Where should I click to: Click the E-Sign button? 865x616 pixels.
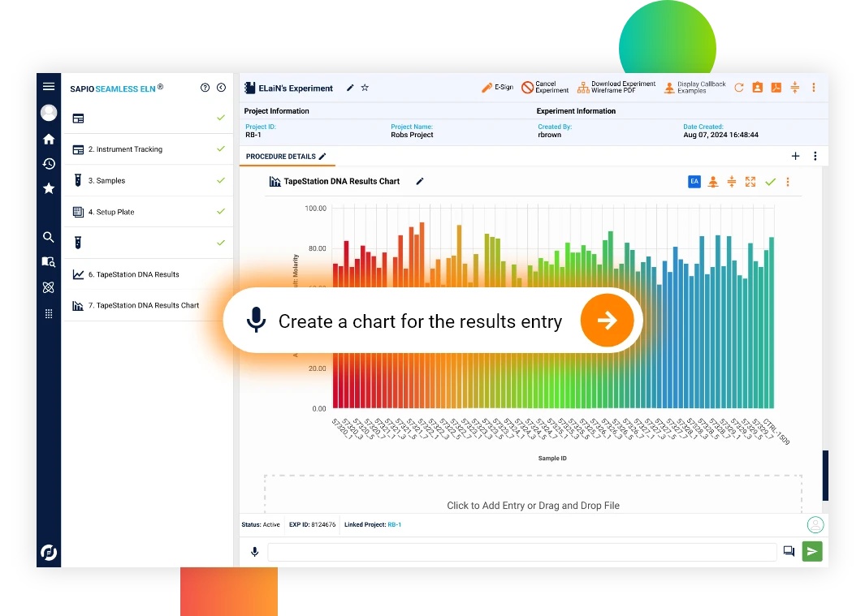pos(497,88)
